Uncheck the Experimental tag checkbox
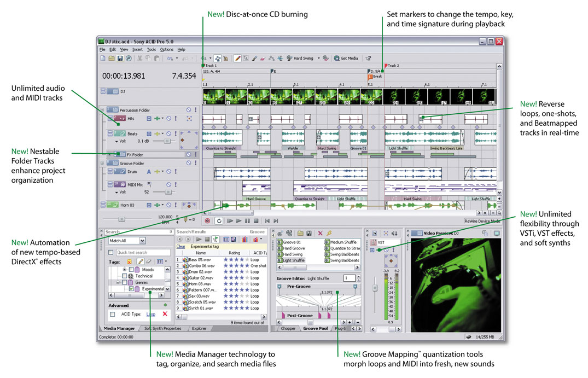Image resolution: width=588 pixels, height=378 pixels. point(131,289)
